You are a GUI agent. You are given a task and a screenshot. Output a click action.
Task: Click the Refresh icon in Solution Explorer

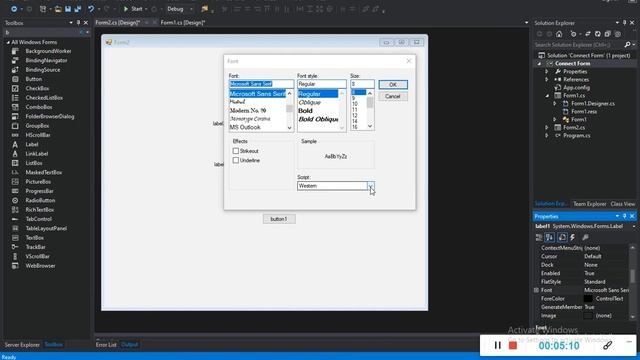[x=598, y=34]
